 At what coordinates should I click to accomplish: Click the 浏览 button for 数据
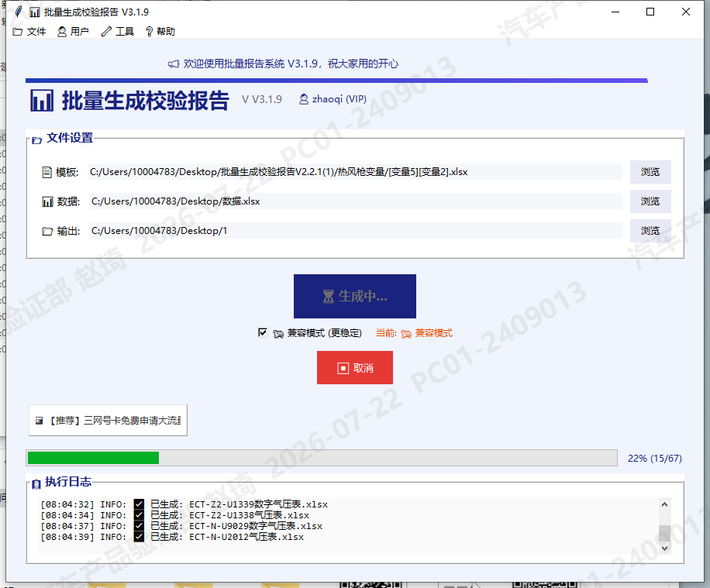tap(650, 201)
